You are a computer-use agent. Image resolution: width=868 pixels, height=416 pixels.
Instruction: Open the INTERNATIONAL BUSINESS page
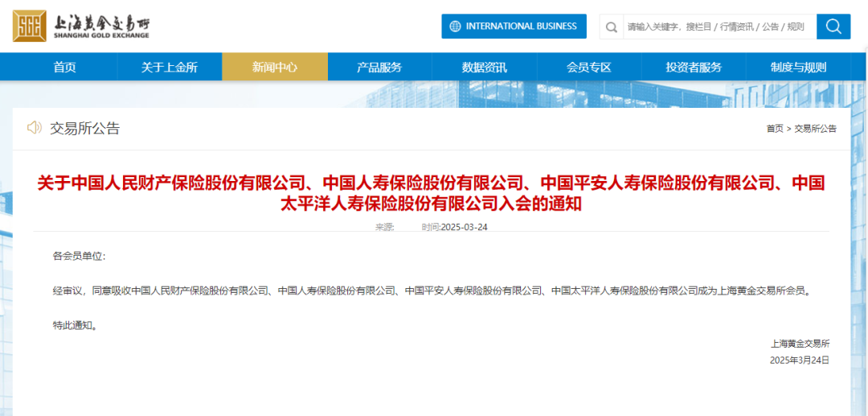521,27
